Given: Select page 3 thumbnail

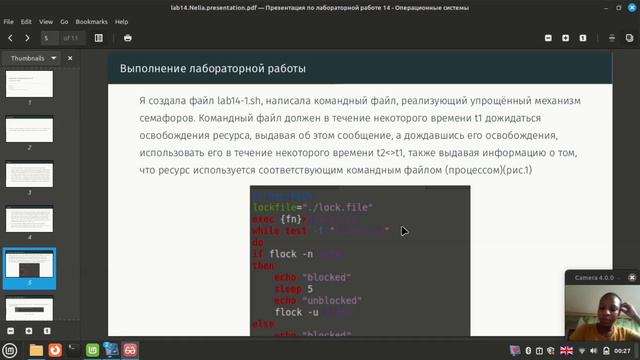Looking at the screenshot, I should 29,174.
